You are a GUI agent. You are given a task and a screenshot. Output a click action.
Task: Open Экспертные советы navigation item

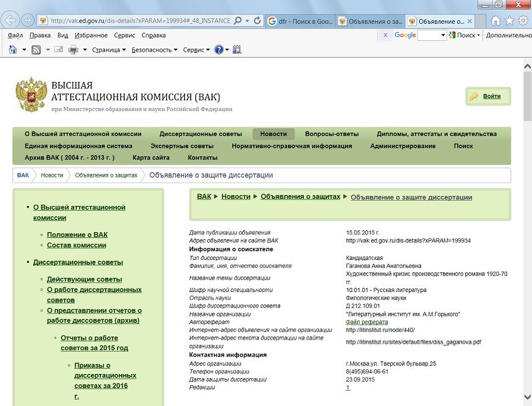click(x=182, y=146)
